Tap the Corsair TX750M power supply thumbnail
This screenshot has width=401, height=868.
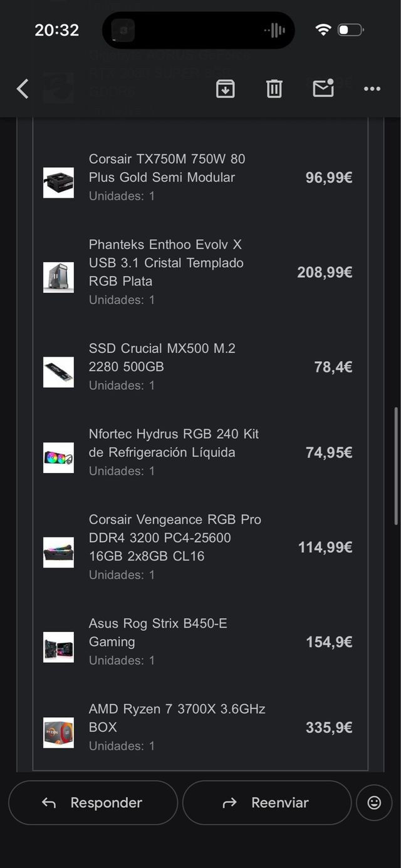coord(58,183)
